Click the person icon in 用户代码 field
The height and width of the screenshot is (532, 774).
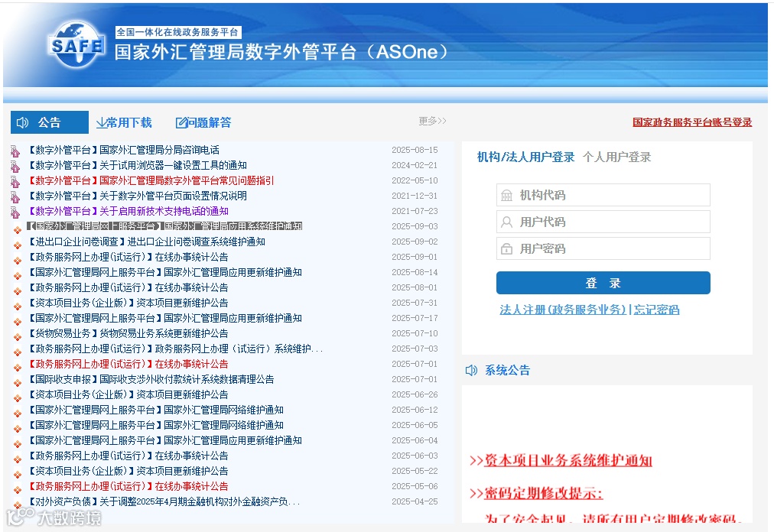coord(507,222)
